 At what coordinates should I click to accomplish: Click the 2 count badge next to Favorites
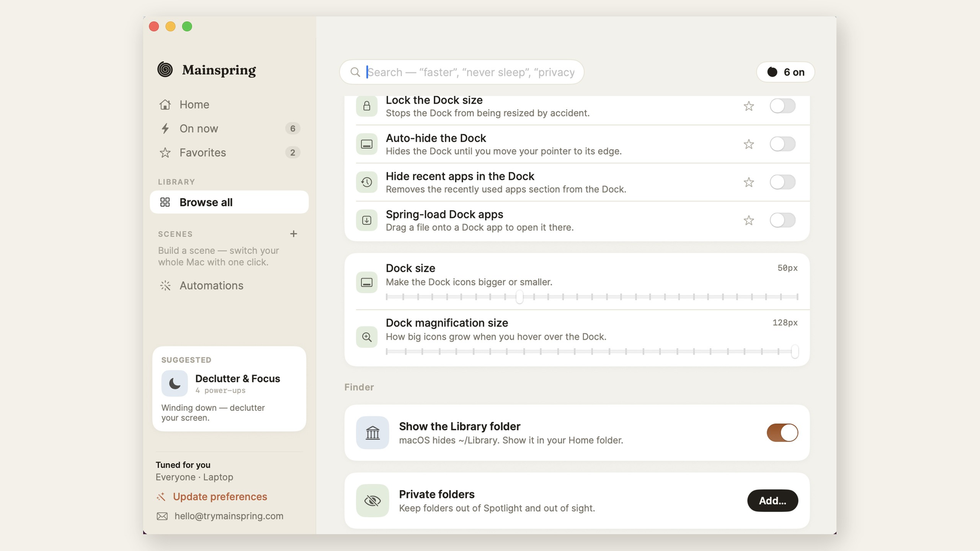click(292, 153)
